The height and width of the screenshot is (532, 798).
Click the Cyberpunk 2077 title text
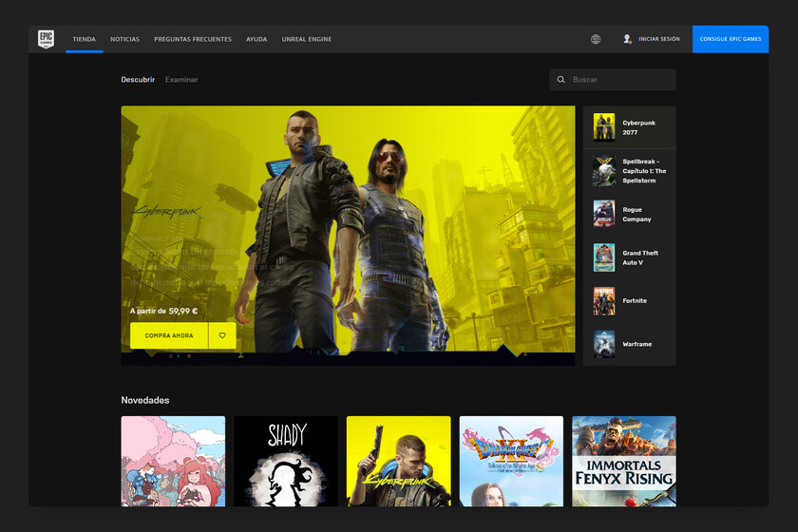638,127
